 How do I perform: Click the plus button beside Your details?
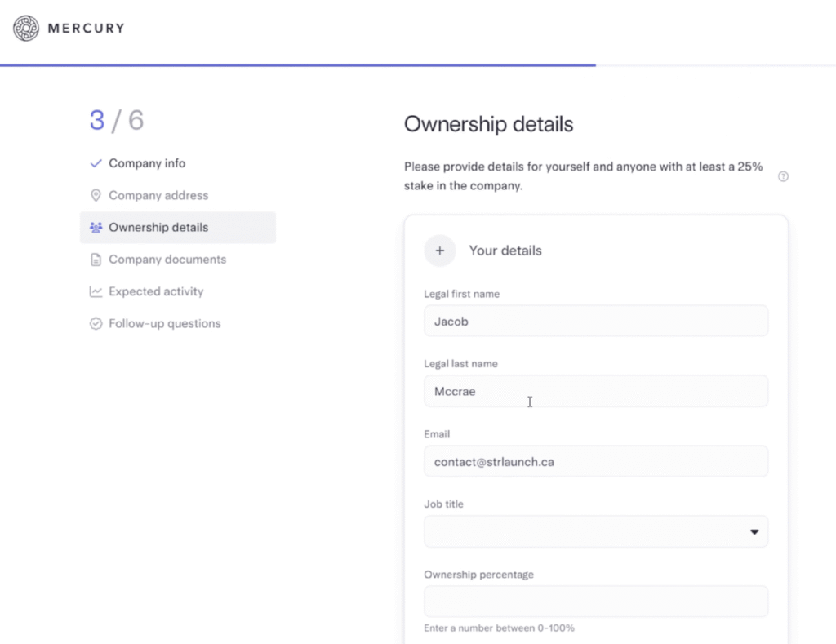tap(439, 251)
